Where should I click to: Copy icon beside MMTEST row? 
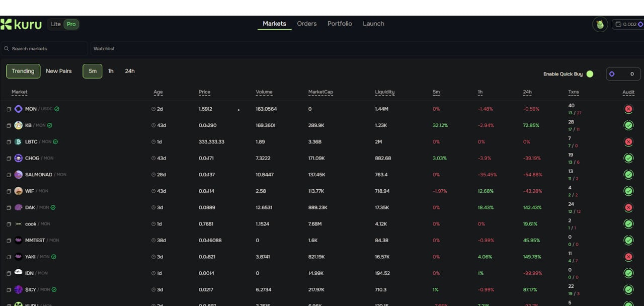click(9, 241)
